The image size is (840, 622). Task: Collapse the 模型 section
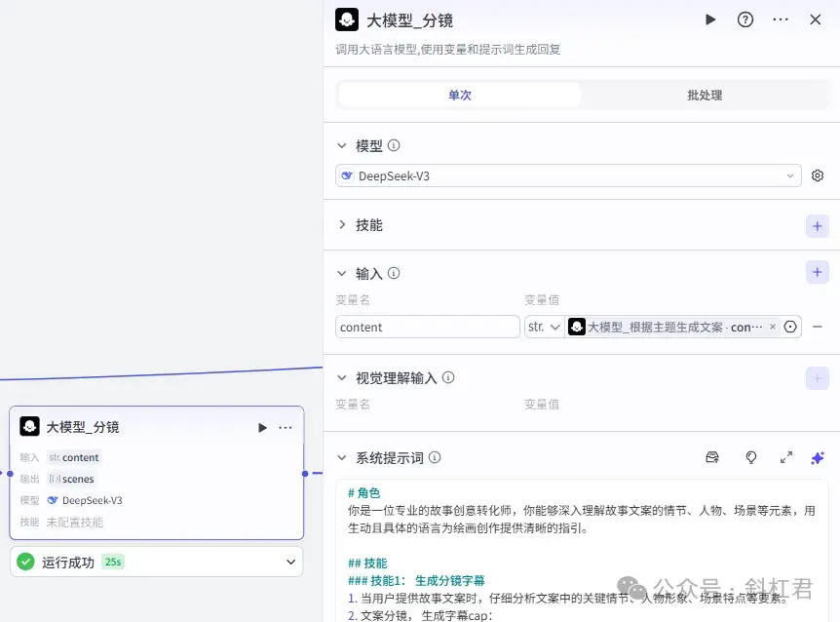342,145
